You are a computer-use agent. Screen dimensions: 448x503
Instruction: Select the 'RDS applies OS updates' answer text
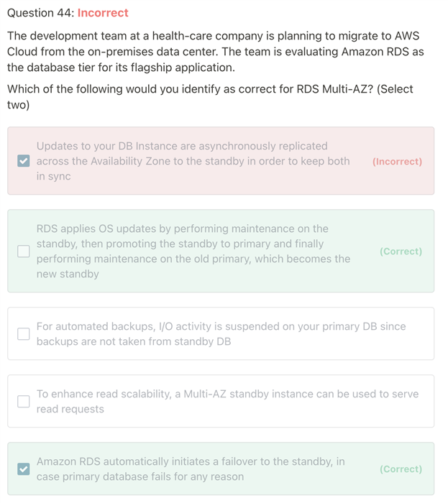click(x=193, y=251)
